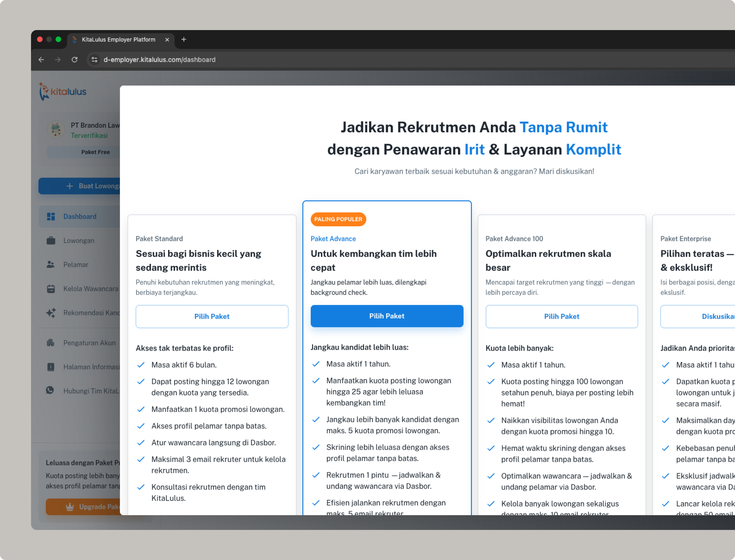
Task: Click the PT Brandon company avatar
Action: [x=56, y=130]
